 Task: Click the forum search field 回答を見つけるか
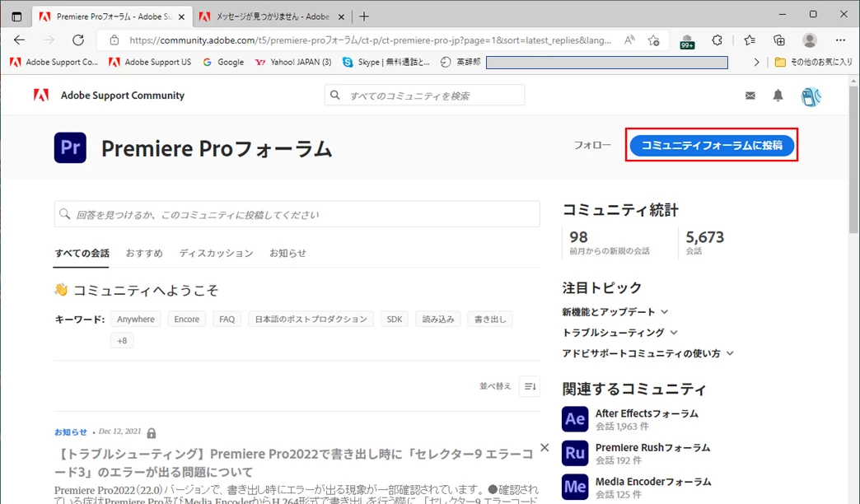pyautogui.click(x=297, y=214)
